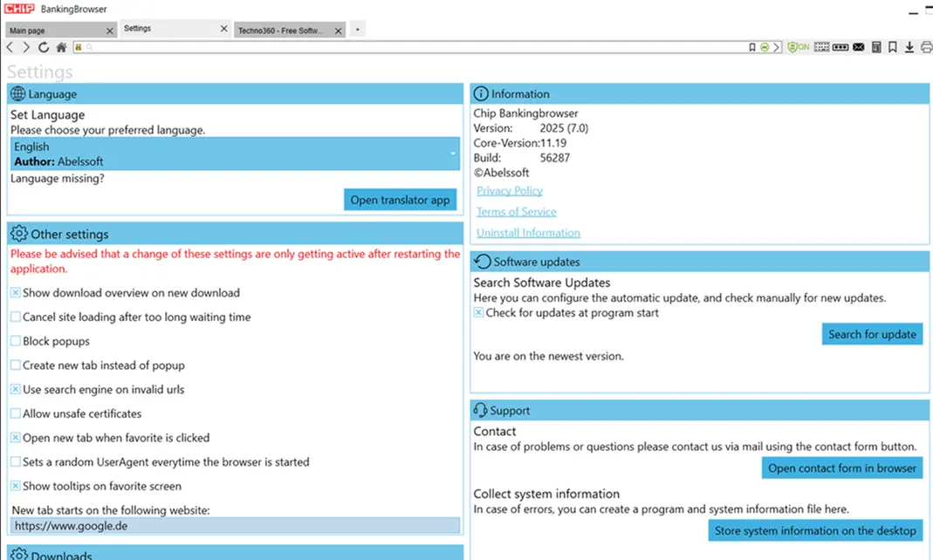Switch to the Techno360 tab
The height and width of the screenshot is (560, 933).
[x=281, y=31]
